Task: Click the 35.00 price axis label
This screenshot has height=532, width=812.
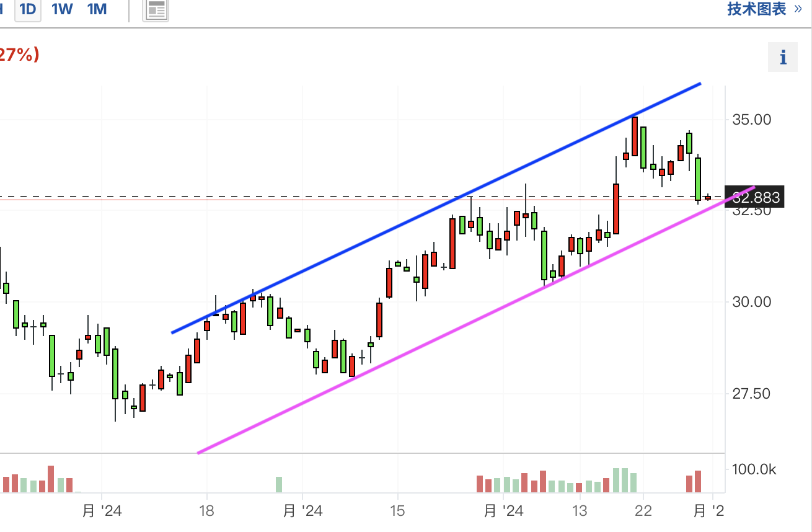Action: click(x=752, y=119)
